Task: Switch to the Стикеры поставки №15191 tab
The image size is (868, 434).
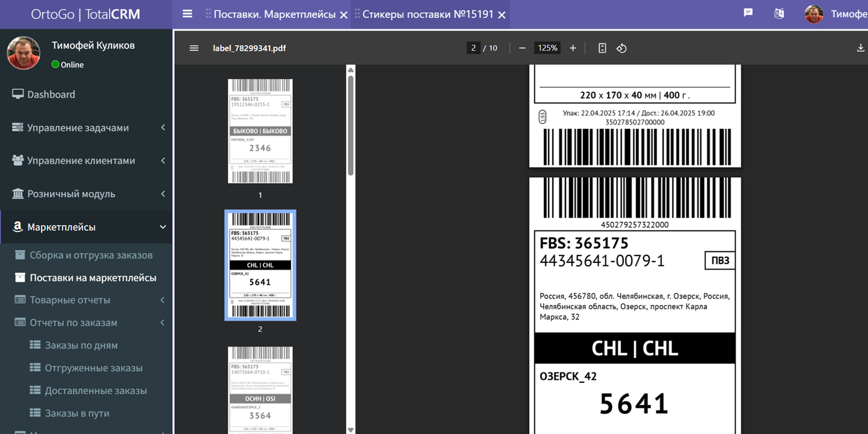Action: pos(428,14)
